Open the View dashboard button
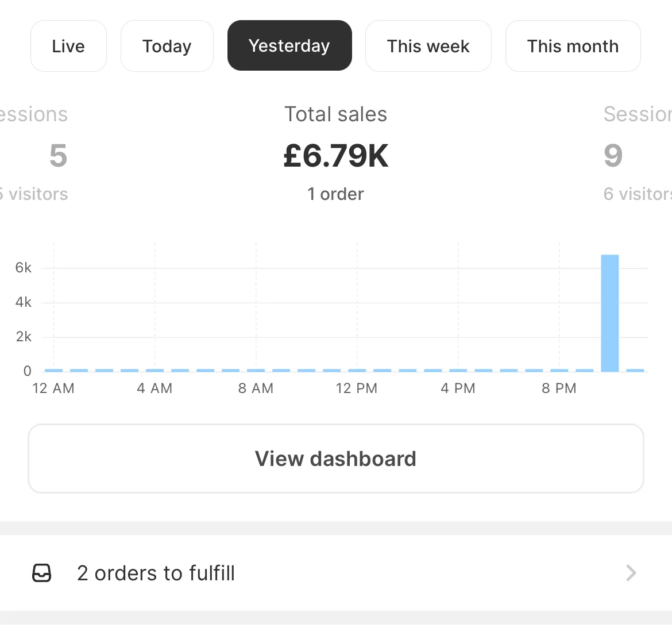This screenshot has width=672, height=628. click(x=335, y=459)
